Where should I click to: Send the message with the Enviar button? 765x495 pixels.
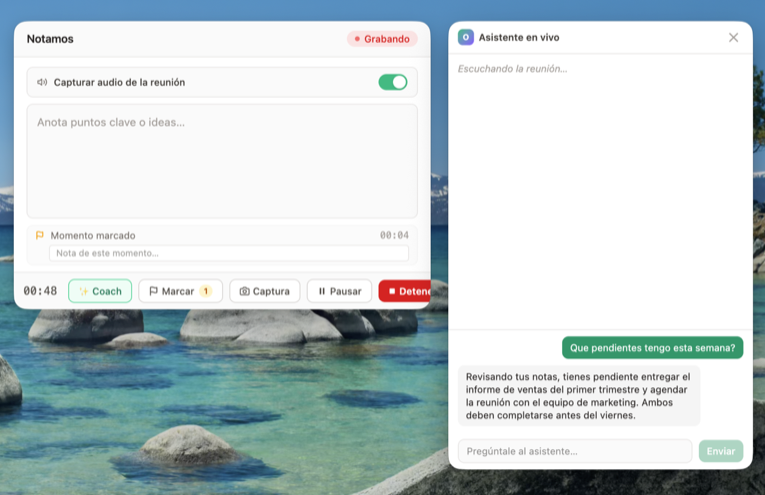pos(721,451)
